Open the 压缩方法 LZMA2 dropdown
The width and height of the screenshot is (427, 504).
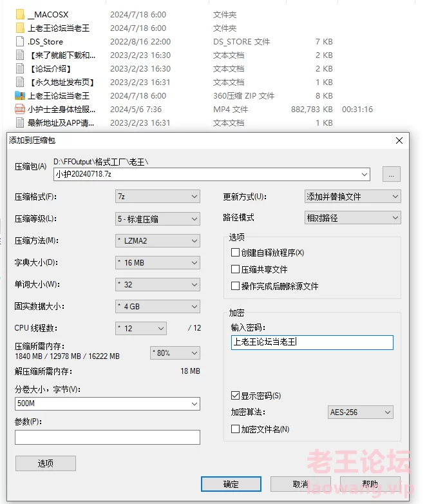point(157,241)
